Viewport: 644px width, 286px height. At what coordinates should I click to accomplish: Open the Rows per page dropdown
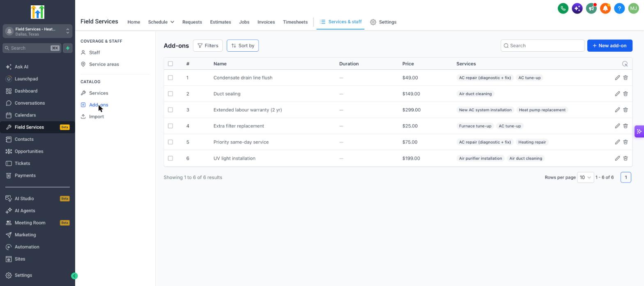point(585,177)
